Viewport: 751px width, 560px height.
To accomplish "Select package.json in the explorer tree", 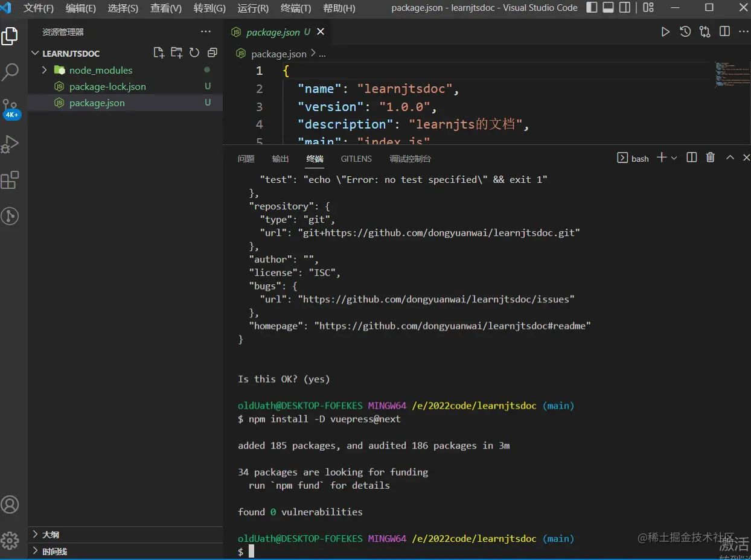I will [125, 103].
